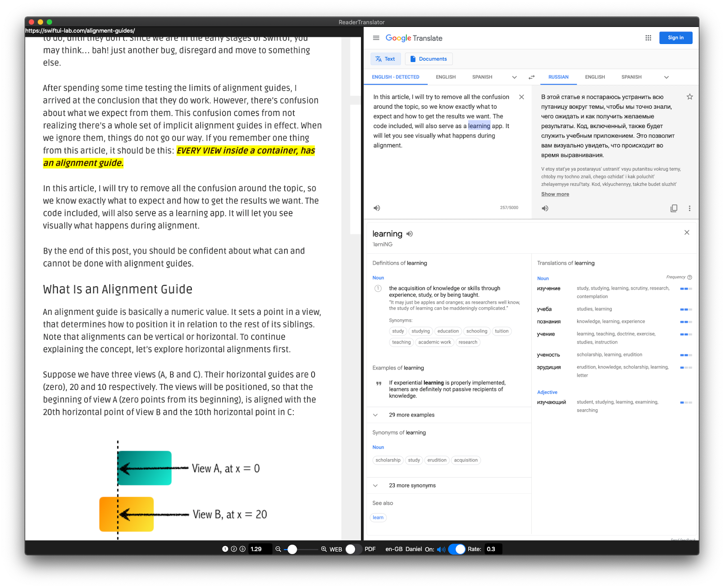Select English as source language
Viewport: 724px width, 588px height.
[446, 77]
